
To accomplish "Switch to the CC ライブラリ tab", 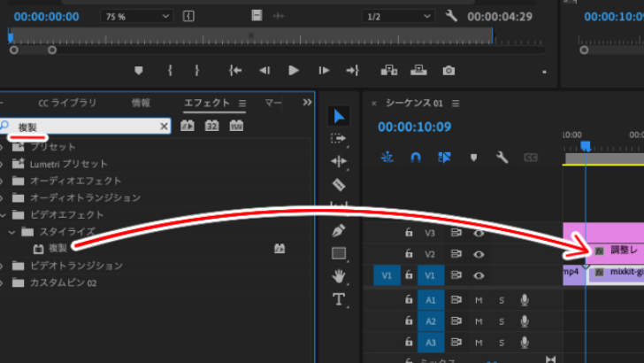I will click(67, 103).
